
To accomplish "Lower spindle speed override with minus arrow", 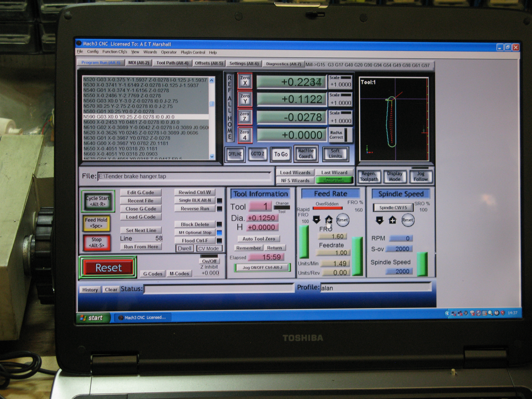I will [380, 220].
